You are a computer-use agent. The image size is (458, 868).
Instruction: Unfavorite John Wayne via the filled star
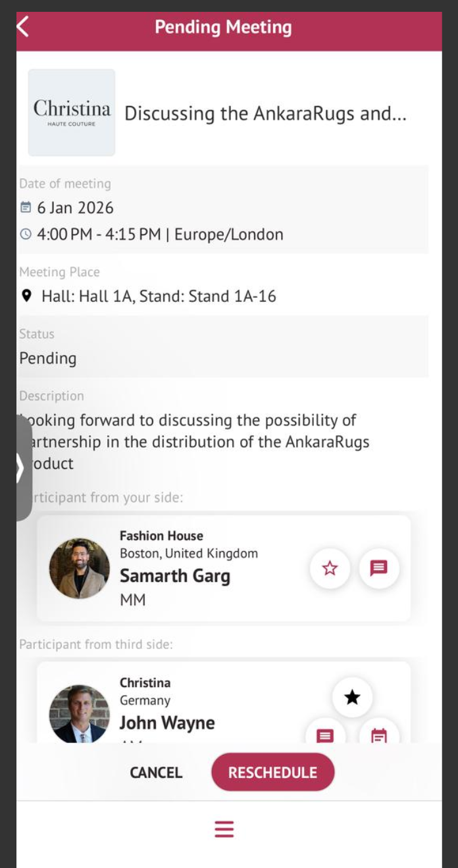point(352,697)
